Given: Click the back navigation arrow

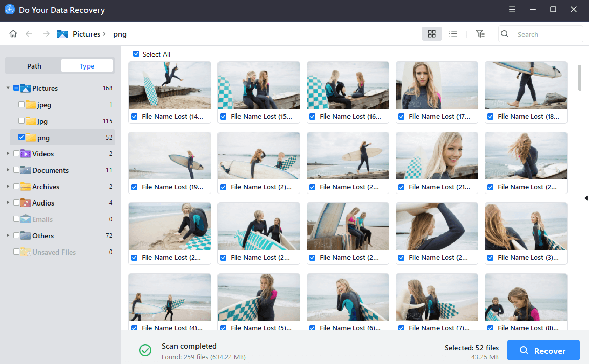Looking at the screenshot, I should 29,34.
